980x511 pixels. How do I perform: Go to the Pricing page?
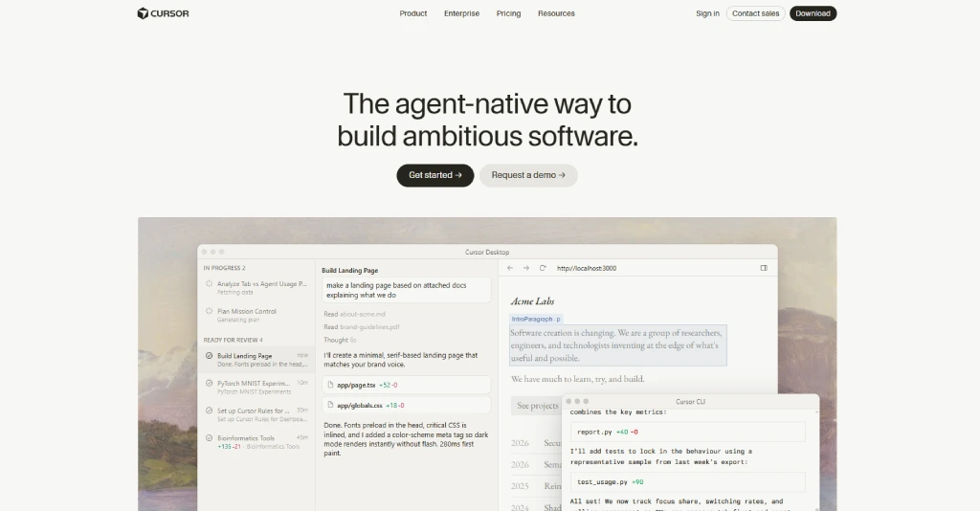[x=508, y=13]
